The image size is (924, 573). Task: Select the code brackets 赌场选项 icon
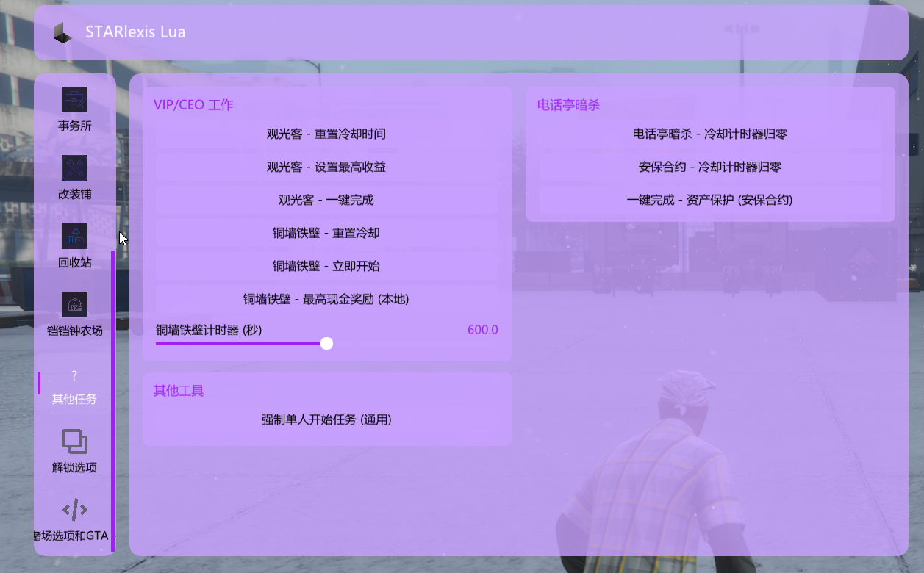pos(74,510)
